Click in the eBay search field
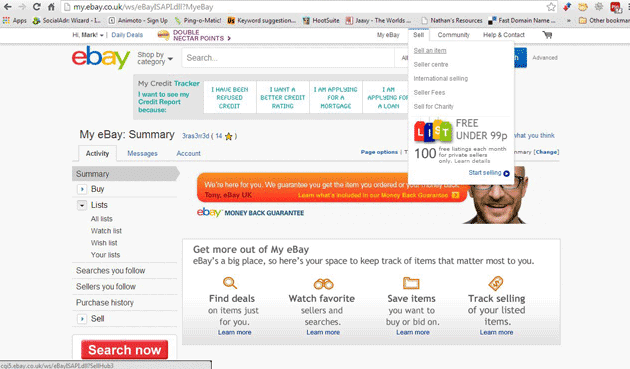630x369 pixels. click(288, 58)
